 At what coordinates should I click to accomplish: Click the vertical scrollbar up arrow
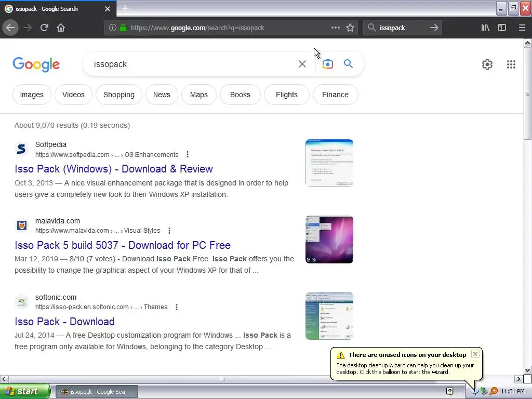528,43
